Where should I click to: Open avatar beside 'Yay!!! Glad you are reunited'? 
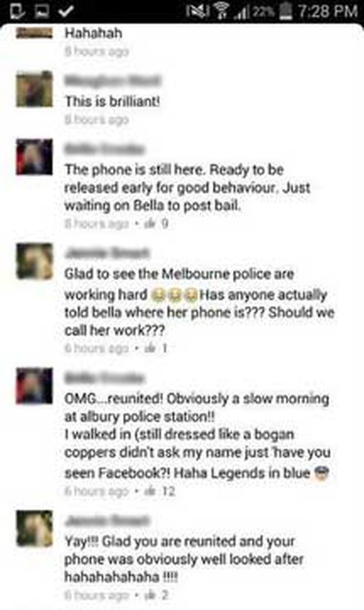pos(34,528)
